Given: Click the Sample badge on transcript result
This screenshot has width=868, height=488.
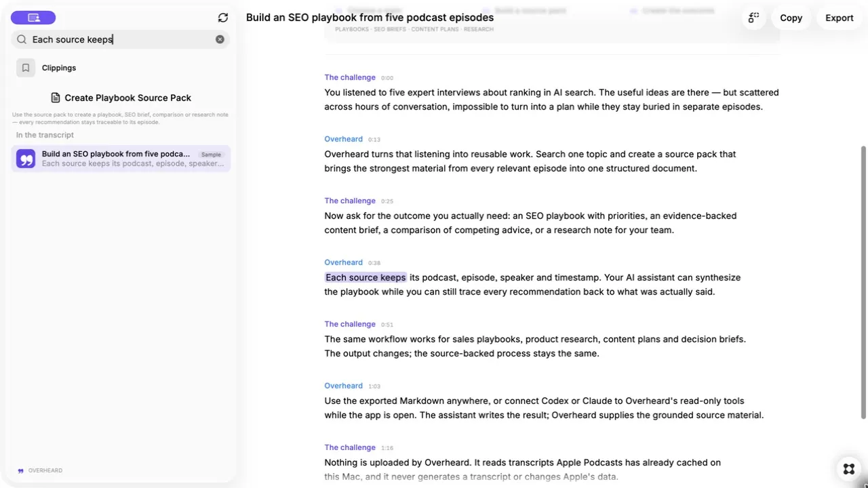Looking at the screenshot, I should click(x=211, y=155).
